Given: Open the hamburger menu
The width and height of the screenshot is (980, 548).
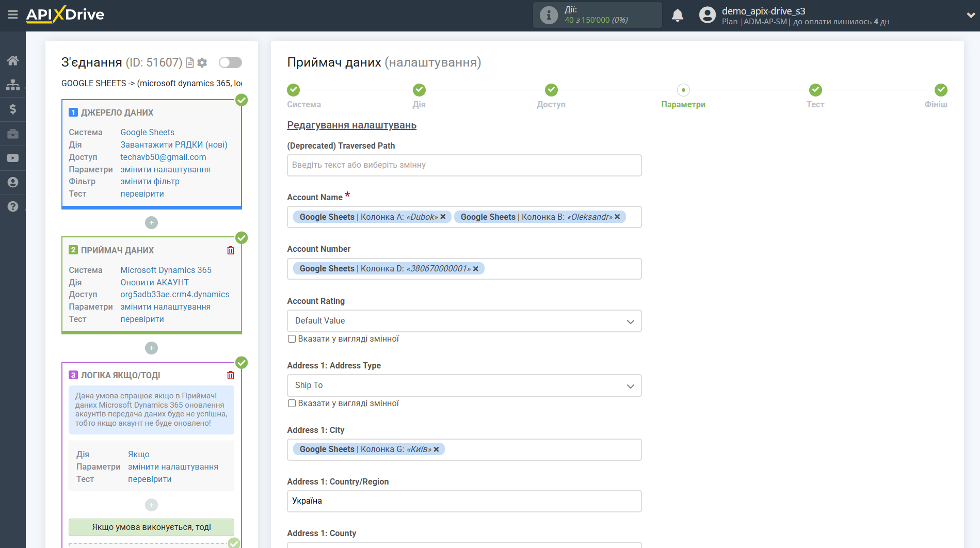Looking at the screenshot, I should 13,14.
